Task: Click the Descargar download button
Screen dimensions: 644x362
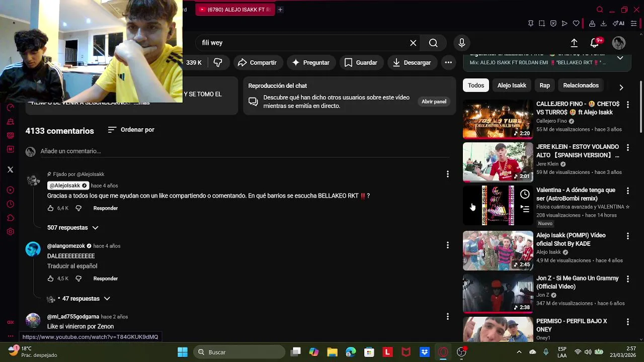Action: pyautogui.click(x=412, y=62)
